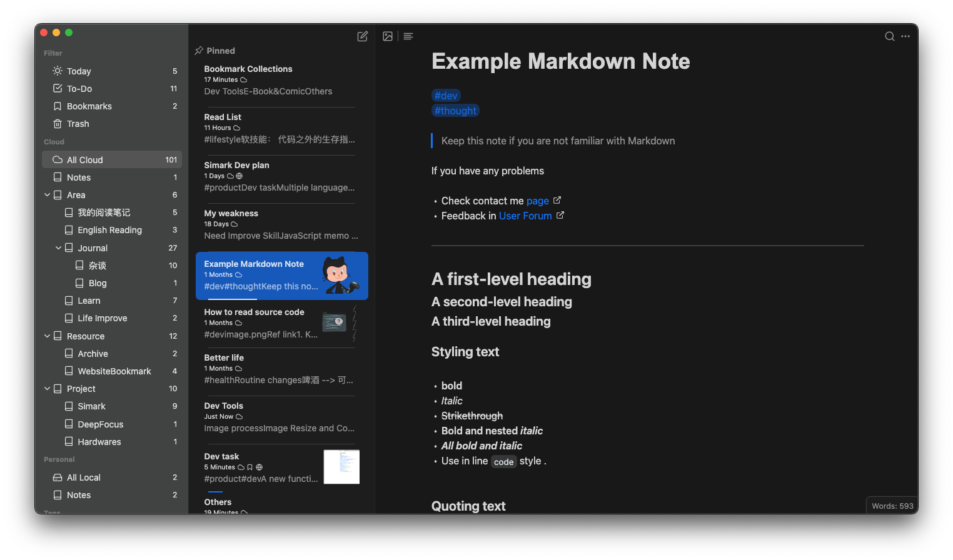Collapse the Journal notebook chevron
This screenshot has height=560, width=953.
(x=58, y=247)
